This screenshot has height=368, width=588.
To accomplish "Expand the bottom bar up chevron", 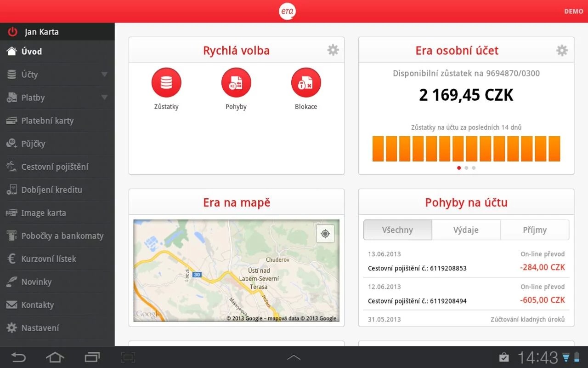I will 294,357.
